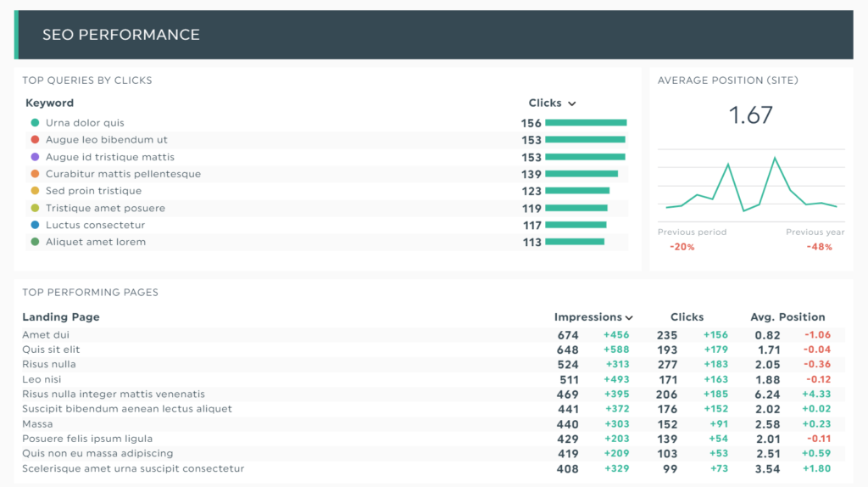Click the Keyword column header
The image size is (868, 487).
tap(49, 103)
